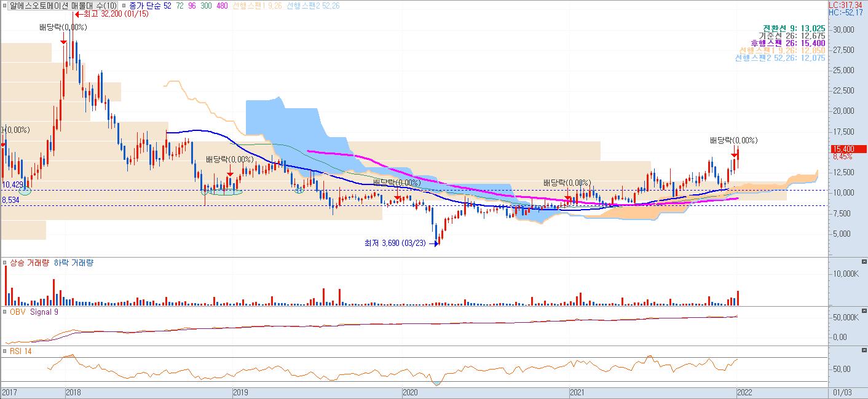Toggle the square marker beside RSI 14
The height and width of the screenshot is (399, 868).
tap(5, 351)
